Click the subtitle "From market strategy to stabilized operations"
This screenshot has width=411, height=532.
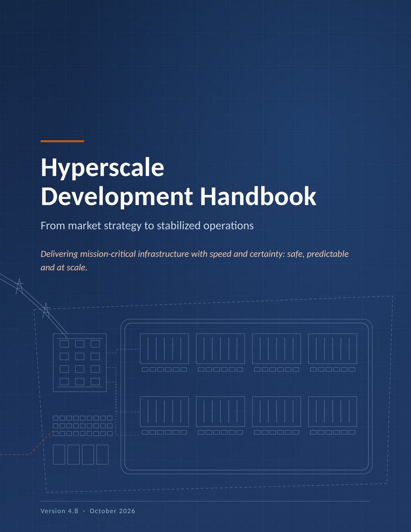147,226
